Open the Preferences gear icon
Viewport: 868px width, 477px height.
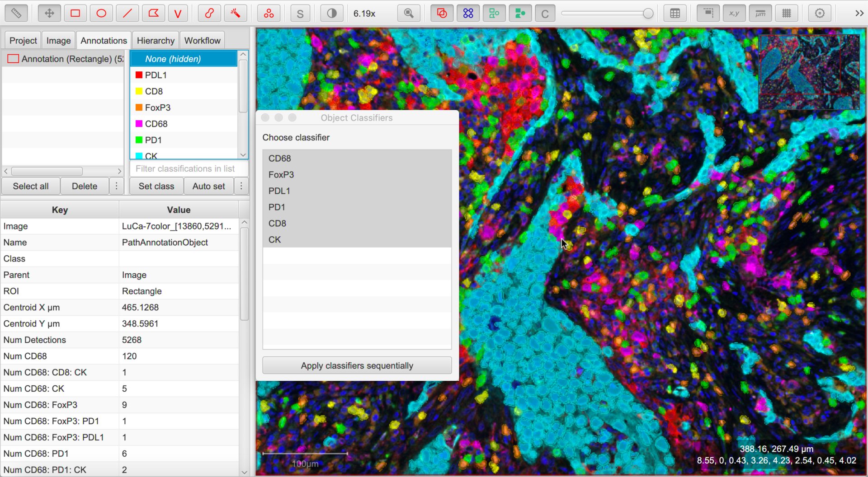(x=820, y=14)
